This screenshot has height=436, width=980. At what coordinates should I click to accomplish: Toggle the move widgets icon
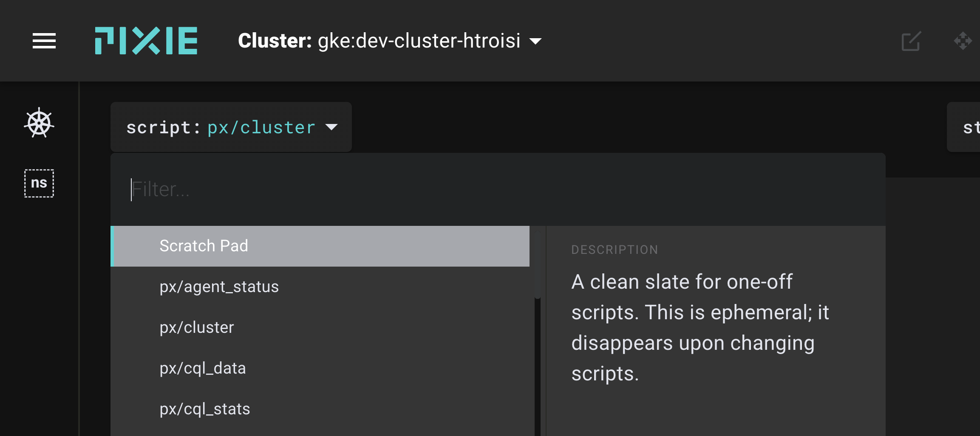963,41
